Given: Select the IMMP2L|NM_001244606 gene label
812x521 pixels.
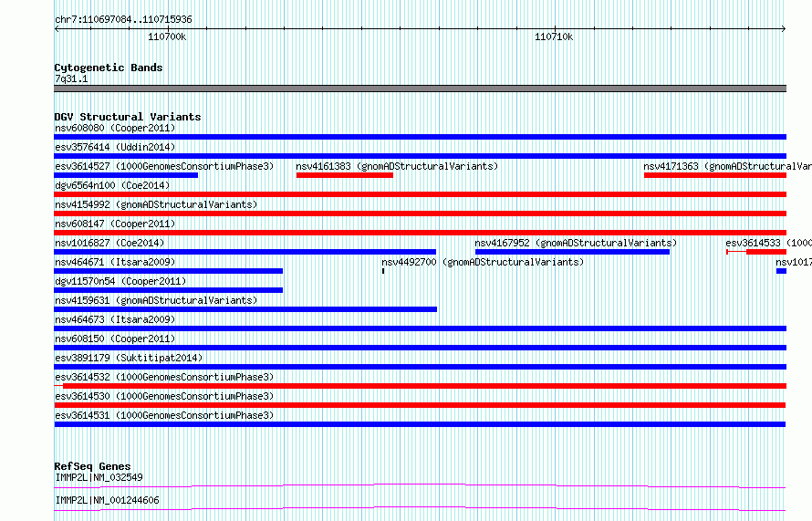Looking at the screenshot, I should pos(107,500).
